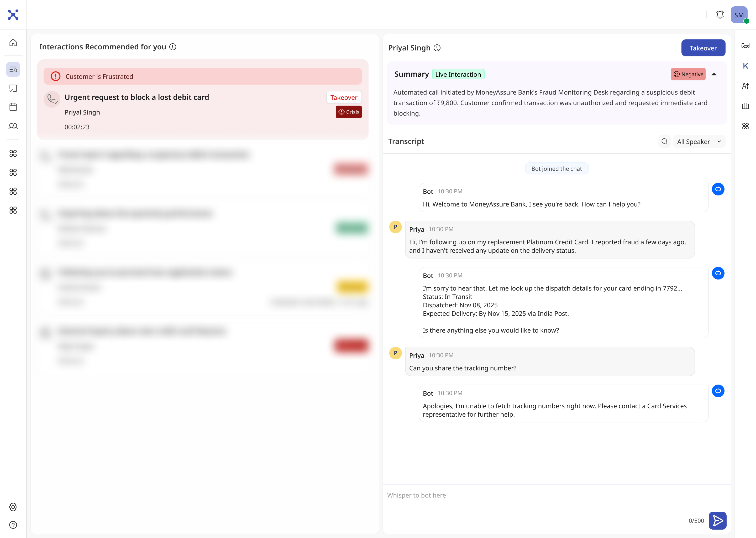Open the knot icon in right rail

point(745,126)
